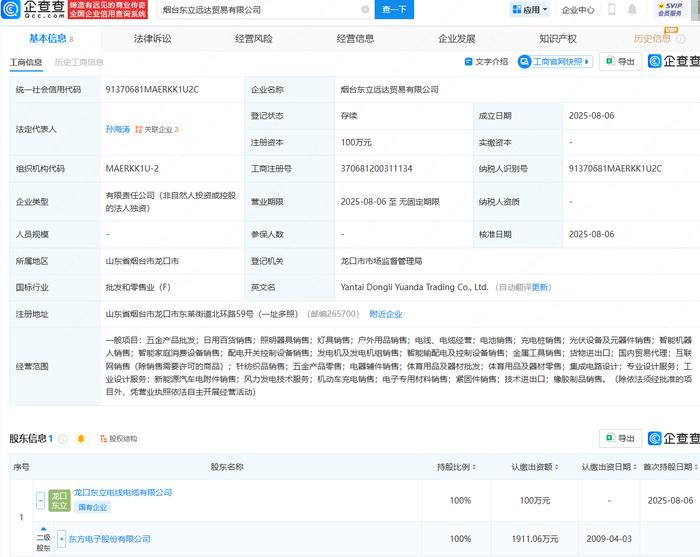Click the info icon beside 历史信息 tab
This screenshot has height=557, width=700.
pyautogui.click(x=681, y=39)
